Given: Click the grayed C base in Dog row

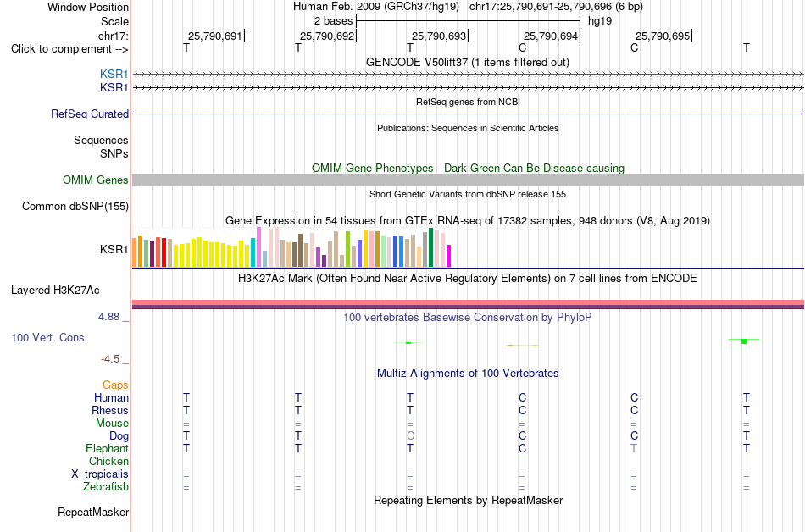Looking at the screenshot, I should click(410, 436).
